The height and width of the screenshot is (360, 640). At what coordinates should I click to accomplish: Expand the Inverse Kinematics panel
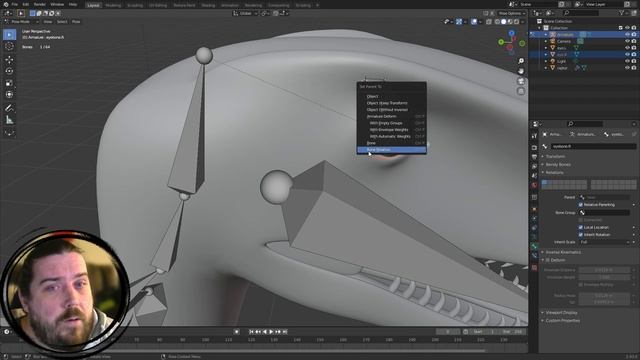tap(563, 252)
